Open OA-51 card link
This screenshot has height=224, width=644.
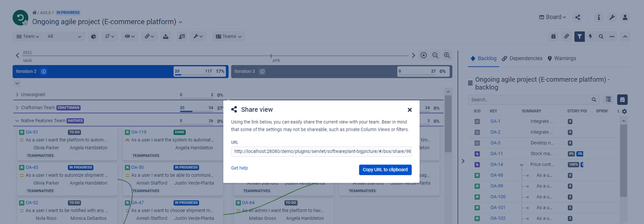[32, 132]
